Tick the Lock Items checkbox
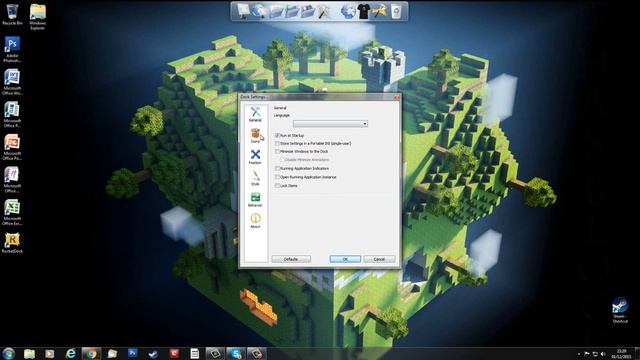Viewport: 640px width, 360px height. pos(278,186)
